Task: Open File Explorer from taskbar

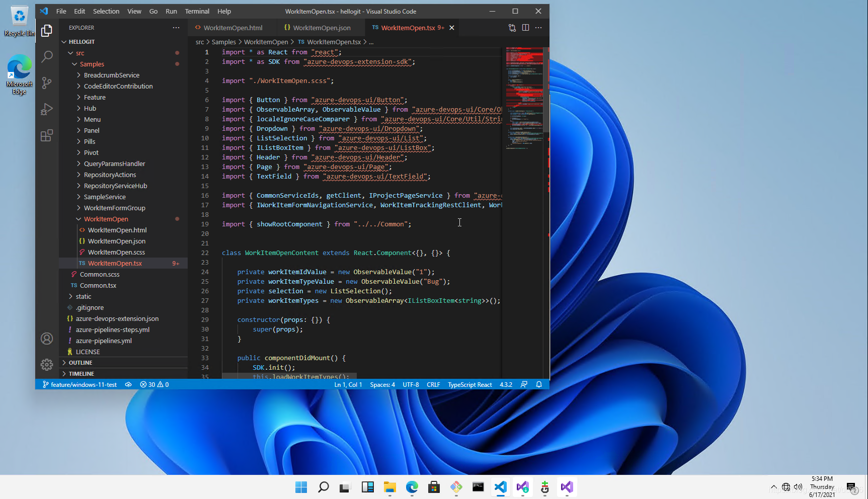Action: pyautogui.click(x=389, y=487)
